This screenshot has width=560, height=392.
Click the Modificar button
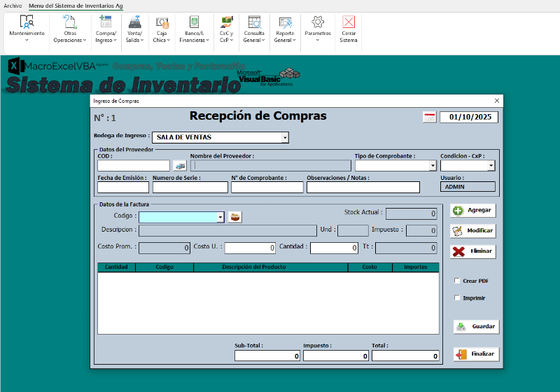[x=473, y=231]
